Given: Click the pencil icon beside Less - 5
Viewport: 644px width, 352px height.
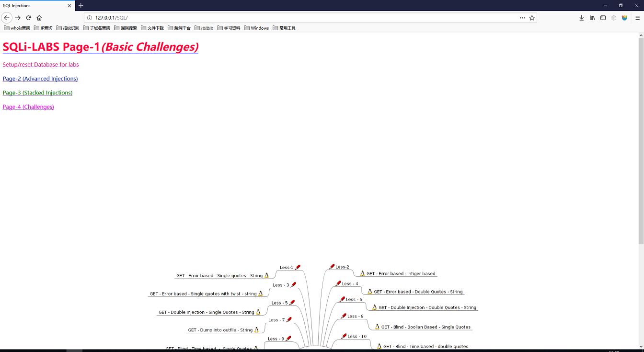Looking at the screenshot, I should [292, 302].
